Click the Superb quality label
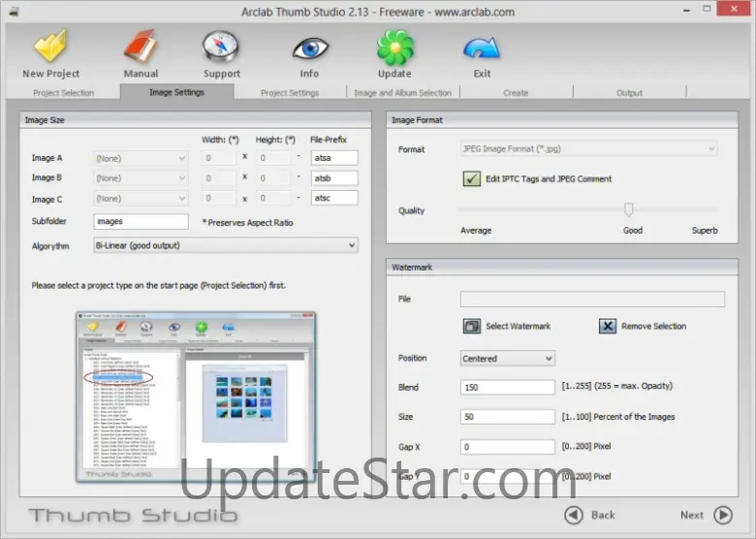 (x=705, y=230)
